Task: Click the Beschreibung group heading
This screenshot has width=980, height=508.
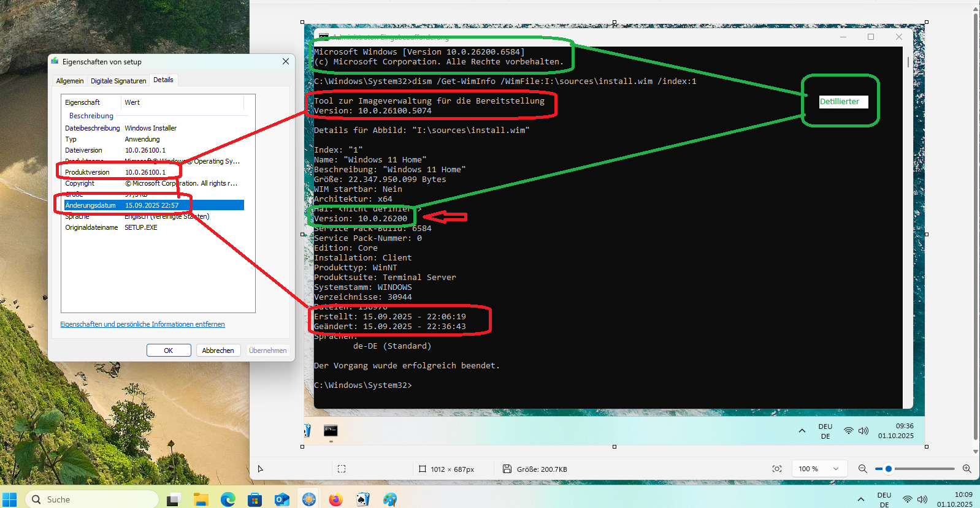Action: pos(91,116)
